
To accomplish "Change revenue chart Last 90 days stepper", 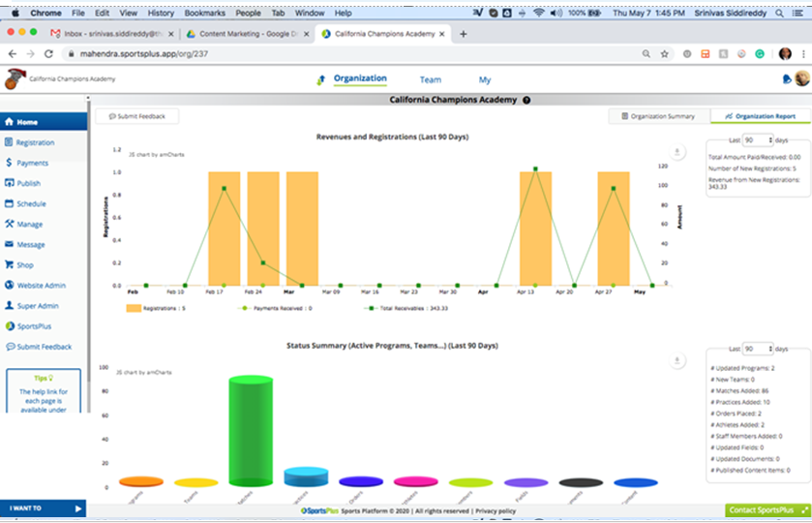I will (758, 139).
